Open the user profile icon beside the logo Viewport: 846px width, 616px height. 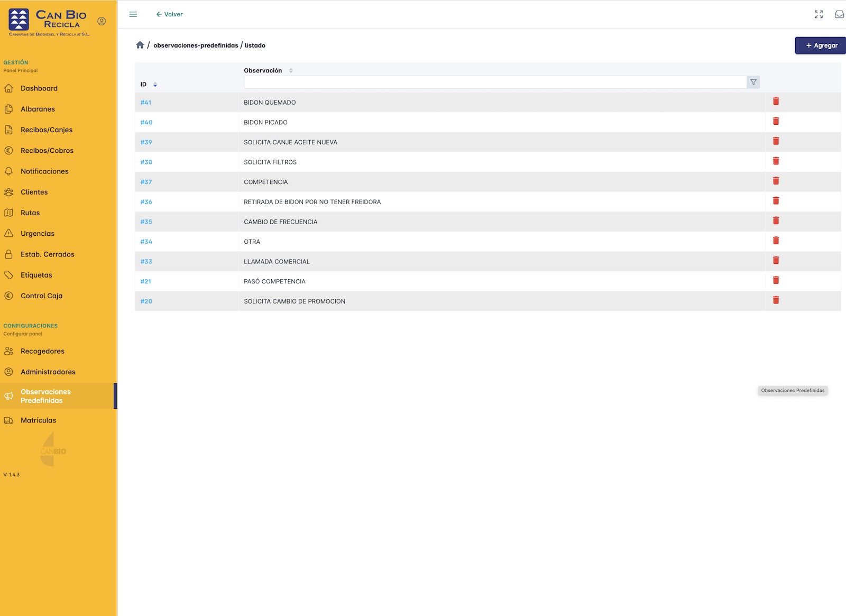[x=102, y=21]
